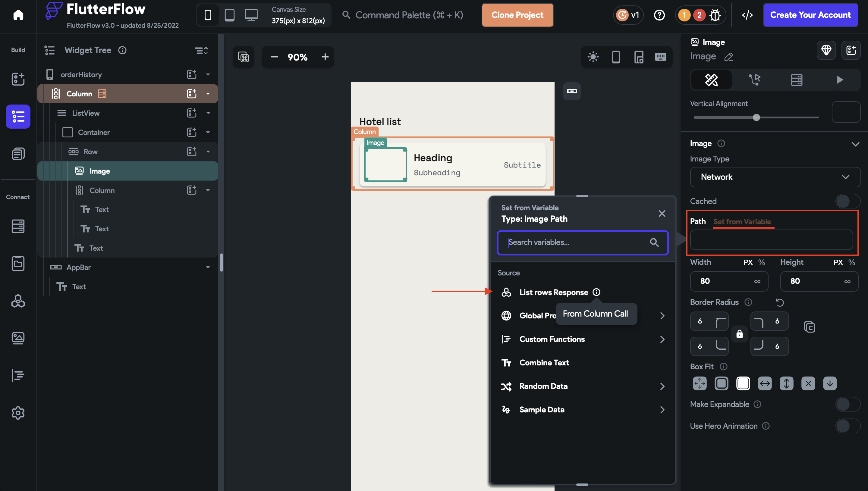
Task: Switch to the Actions properties tab
Action: click(x=754, y=80)
